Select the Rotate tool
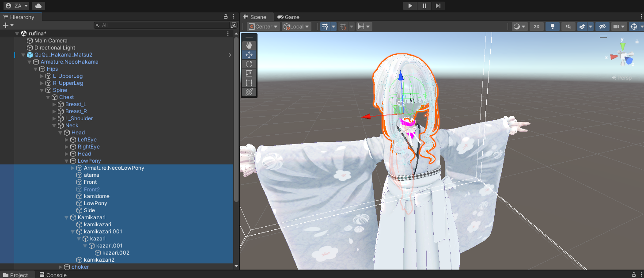644x278 pixels. click(x=249, y=64)
